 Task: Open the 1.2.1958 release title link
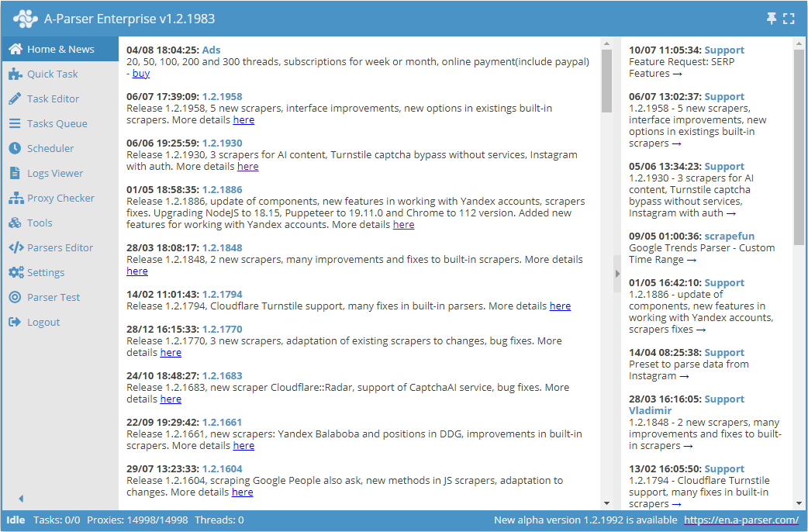(x=222, y=97)
